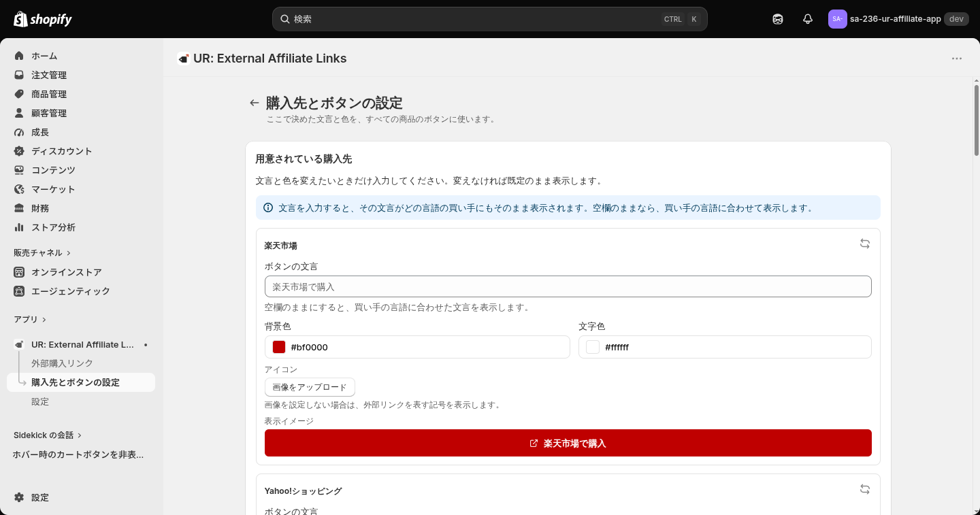Click the ホーム home icon

(x=19, y=56)
